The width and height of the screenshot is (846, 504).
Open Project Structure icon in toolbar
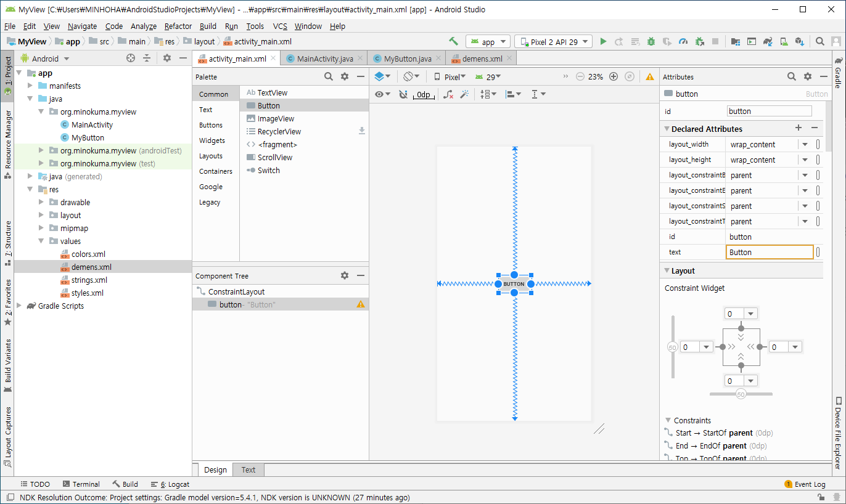pos(736,41)
